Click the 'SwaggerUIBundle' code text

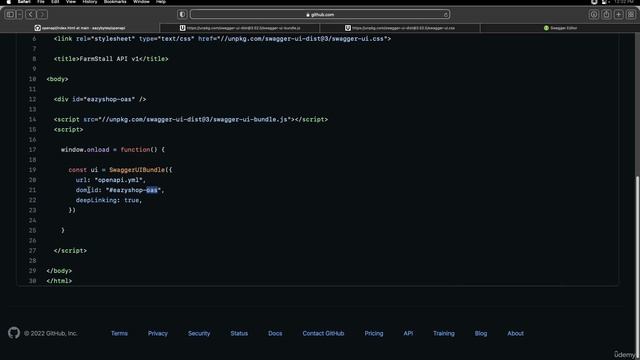137,170
